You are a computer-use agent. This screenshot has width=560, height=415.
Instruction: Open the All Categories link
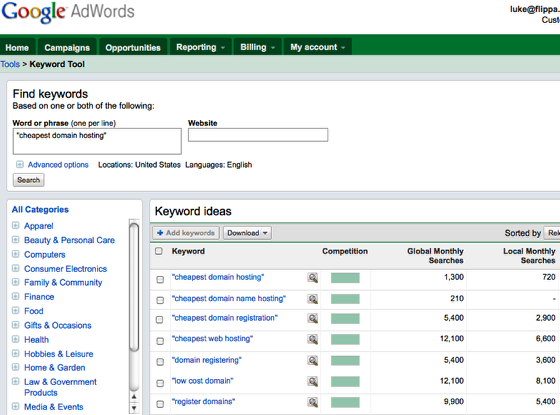point(40,210)
